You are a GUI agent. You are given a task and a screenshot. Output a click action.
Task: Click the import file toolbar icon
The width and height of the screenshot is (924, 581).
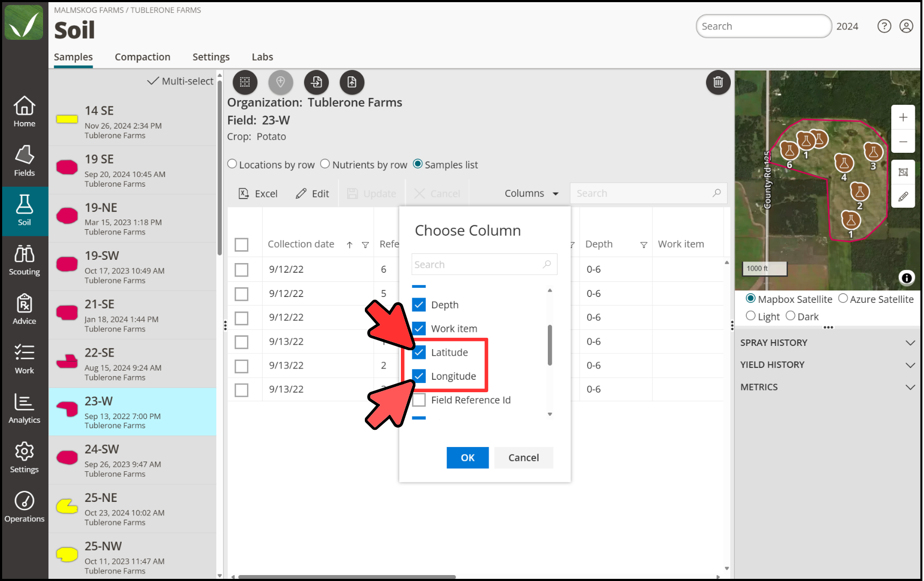[316, 82]
